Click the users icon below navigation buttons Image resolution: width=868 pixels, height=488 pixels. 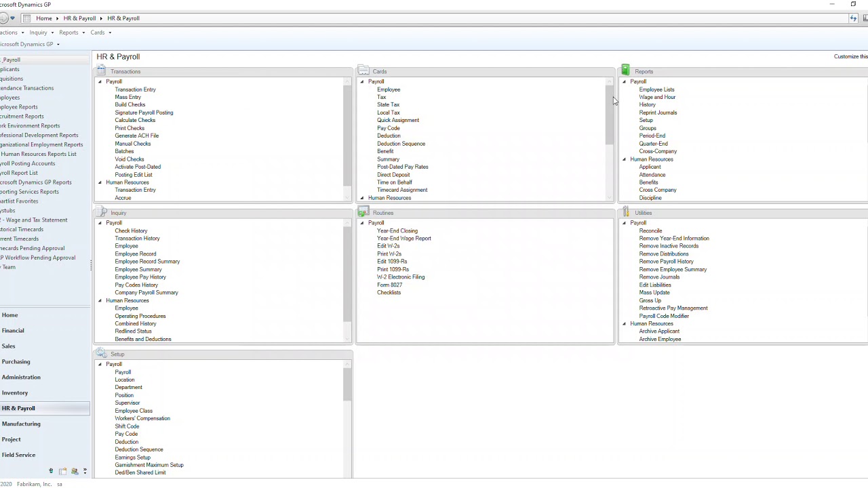[75, 471]
